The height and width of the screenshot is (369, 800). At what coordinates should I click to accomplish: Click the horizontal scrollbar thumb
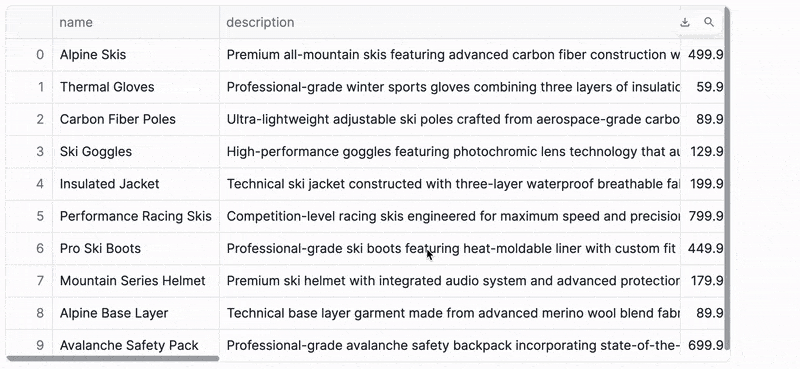(x=113, y=358)
